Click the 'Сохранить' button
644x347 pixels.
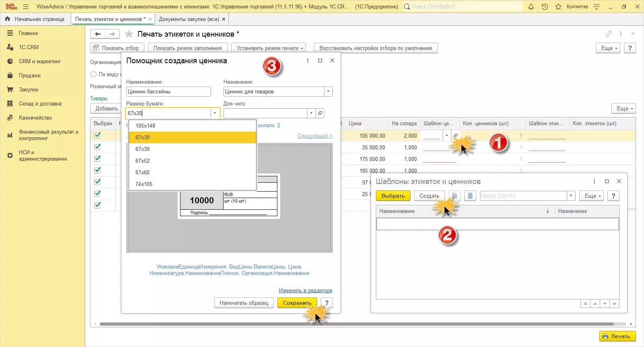297,303
